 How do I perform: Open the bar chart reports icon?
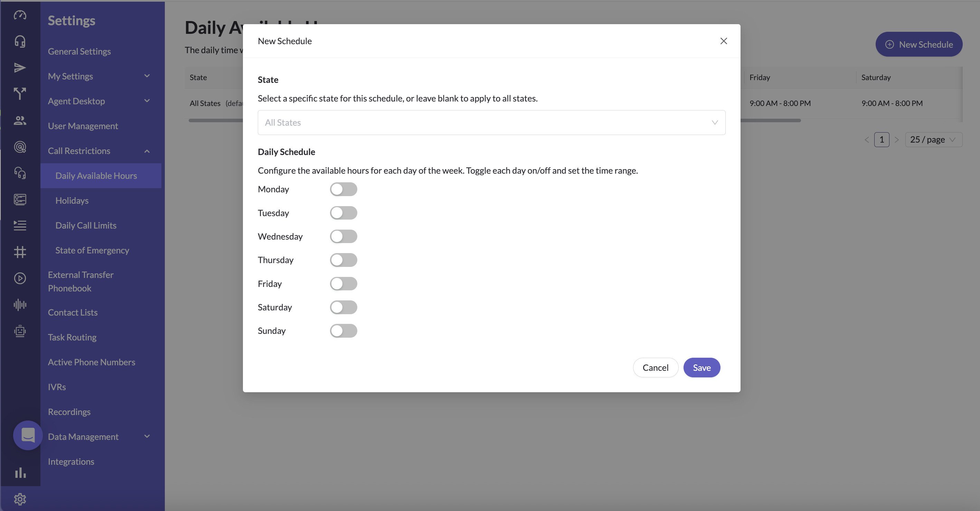[x=20, y=473]
